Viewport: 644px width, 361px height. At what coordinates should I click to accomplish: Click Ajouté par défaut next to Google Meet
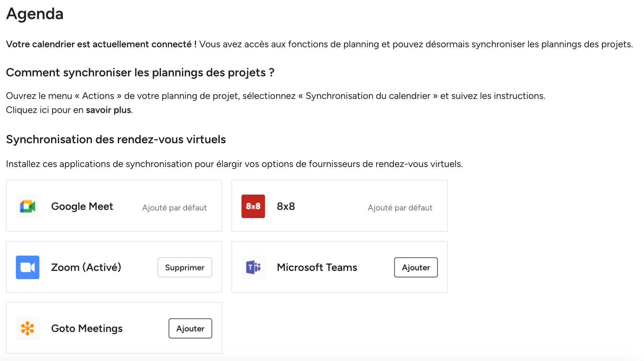175,208
